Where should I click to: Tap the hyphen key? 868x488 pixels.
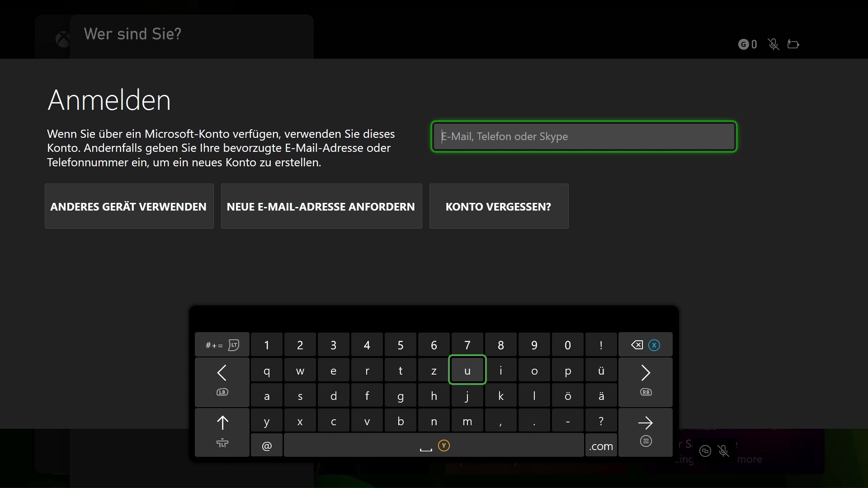(568, 421)
